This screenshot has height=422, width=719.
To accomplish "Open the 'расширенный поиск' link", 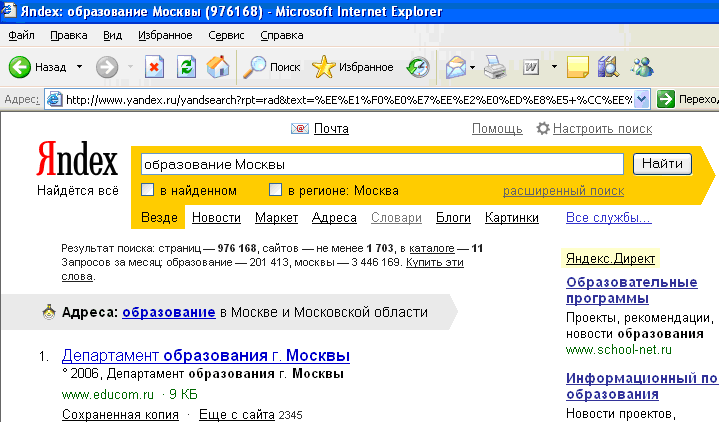I will [564, 191].
